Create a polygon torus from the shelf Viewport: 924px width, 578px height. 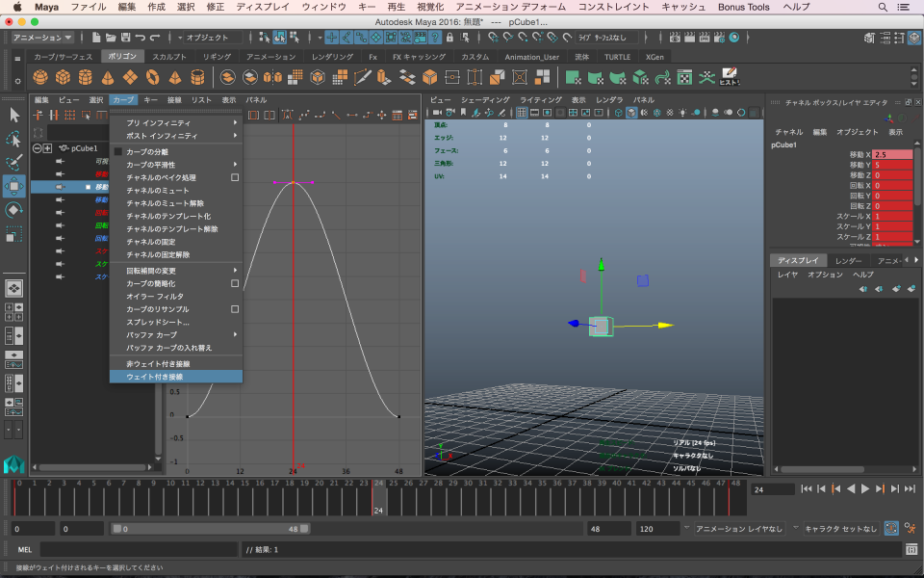153,77
